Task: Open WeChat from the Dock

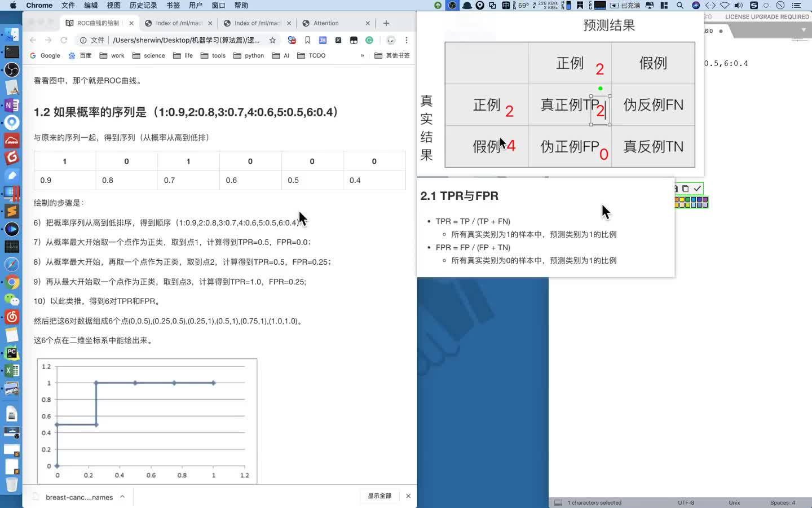Action: pos(12,299)
